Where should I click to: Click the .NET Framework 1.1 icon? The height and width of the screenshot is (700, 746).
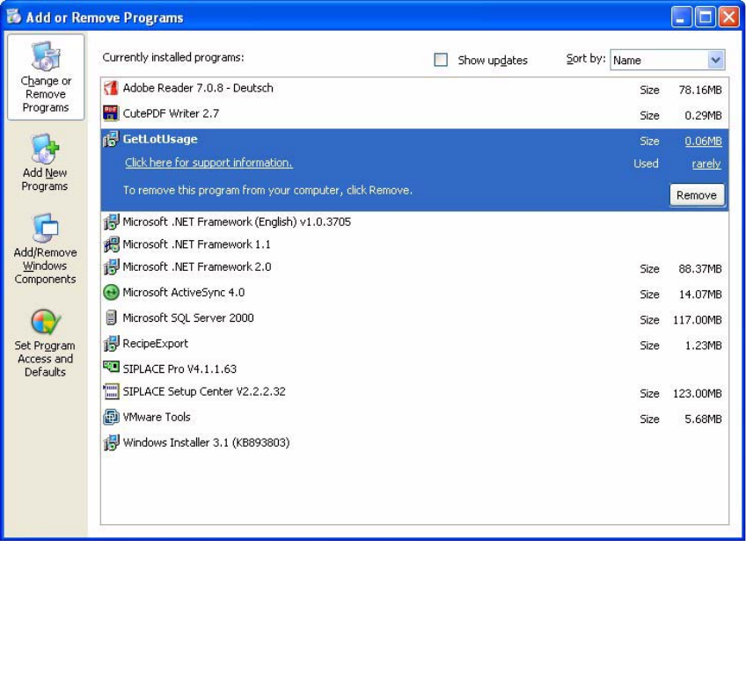(x=111, y=244)
